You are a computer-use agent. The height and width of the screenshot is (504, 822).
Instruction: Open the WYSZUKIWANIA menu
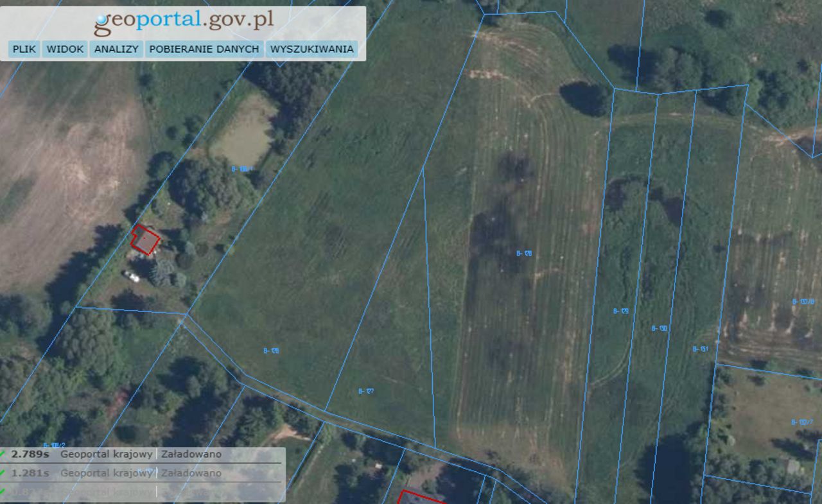coord(311,49)
